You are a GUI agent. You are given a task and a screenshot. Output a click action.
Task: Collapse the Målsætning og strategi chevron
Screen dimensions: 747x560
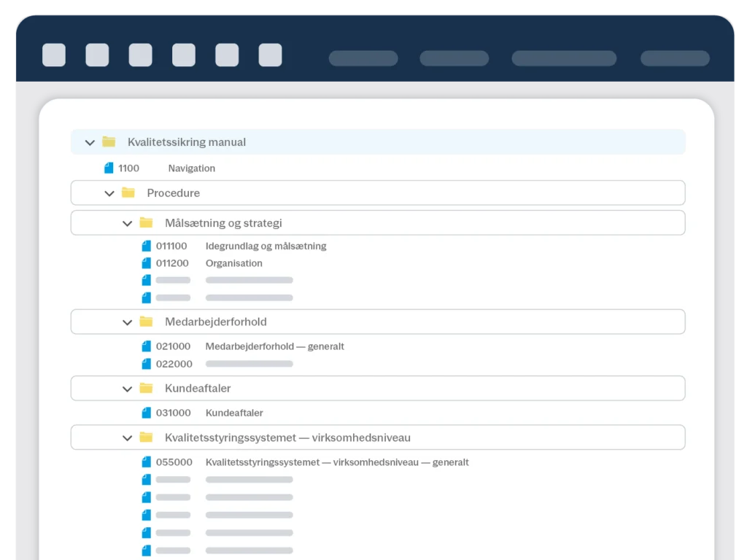128,223
